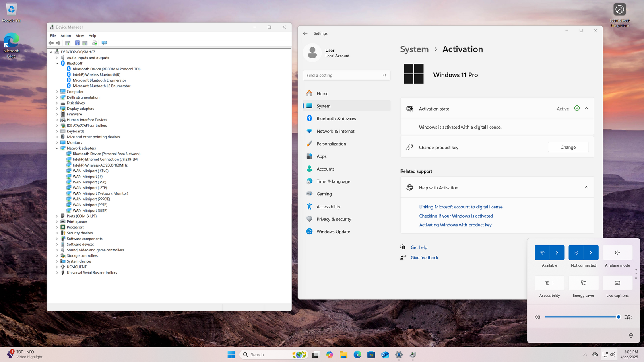Click the Settings gear taskbar icon
The width and height of the screenshot is (644, 362).
click(x=399, y=354)
